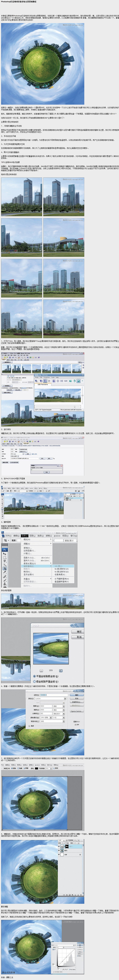Open Projection menu in Panorama Editor

pos(47,378)
